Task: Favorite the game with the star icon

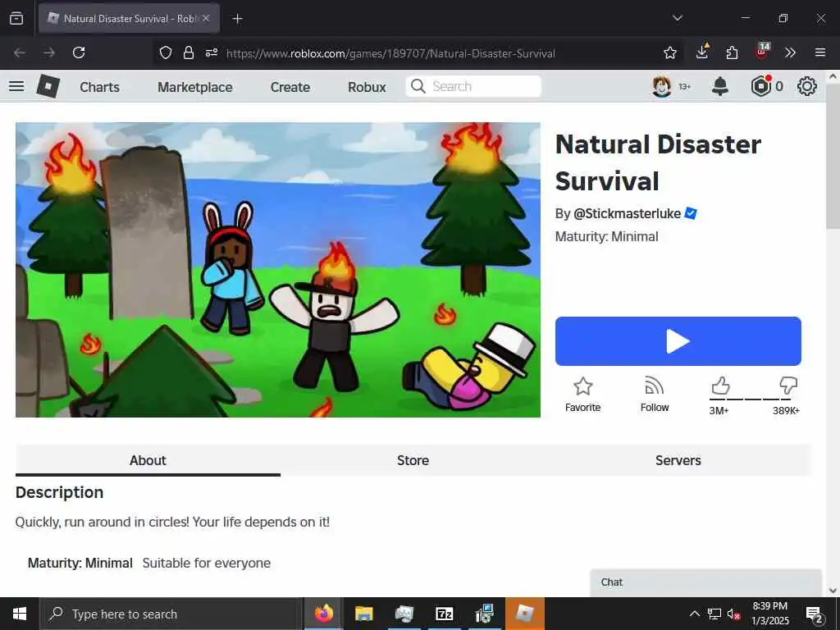Action: (x=583, y=395)
